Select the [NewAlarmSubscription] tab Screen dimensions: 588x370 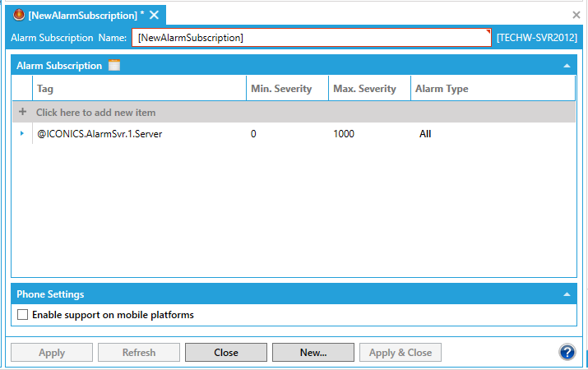click(83, 15)
